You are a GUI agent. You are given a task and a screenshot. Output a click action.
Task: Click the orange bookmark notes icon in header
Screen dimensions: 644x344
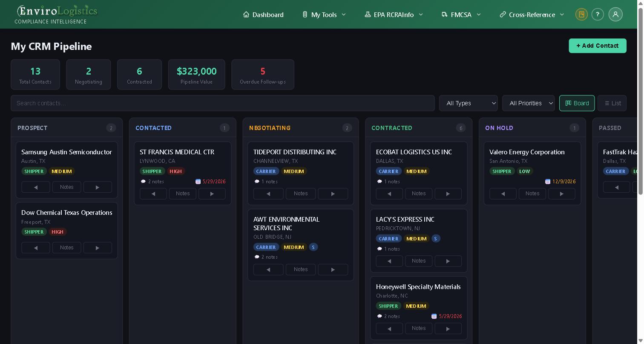(x=581, y=14)
